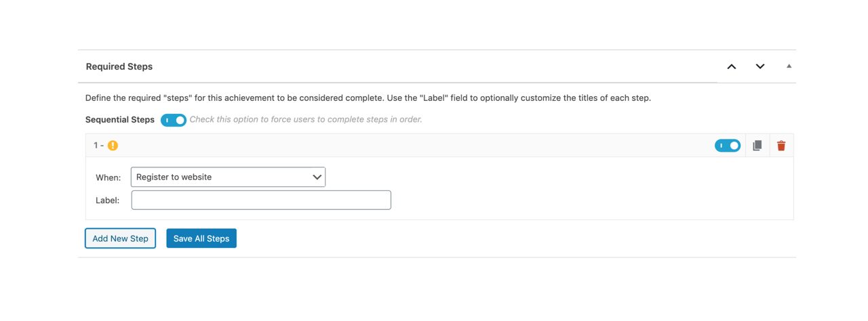Click the Save All Steps button

201,238
